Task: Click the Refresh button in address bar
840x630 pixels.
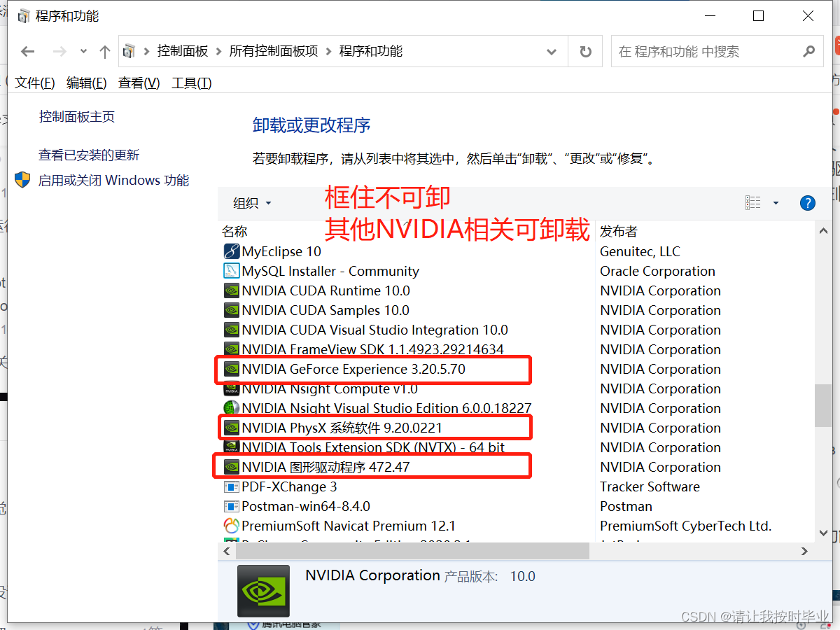Action: [x=586, y=51]
